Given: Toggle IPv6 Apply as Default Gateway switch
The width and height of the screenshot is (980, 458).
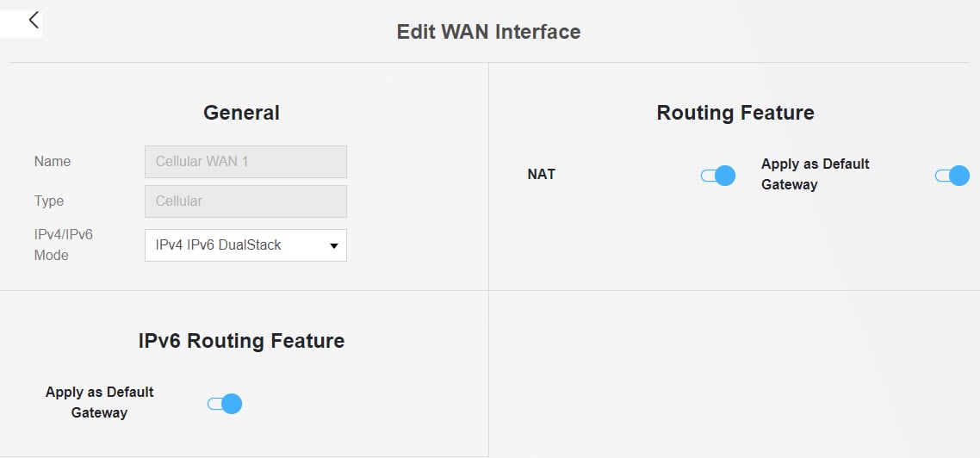Looking at the screenshot, I should 226,403.
